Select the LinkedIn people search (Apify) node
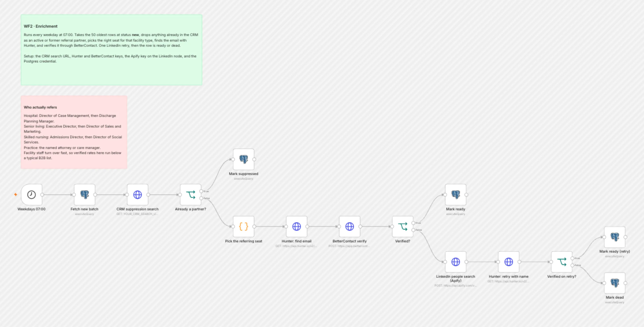The height and width of the screenshot is (327, 644). [x=455, y=262]
